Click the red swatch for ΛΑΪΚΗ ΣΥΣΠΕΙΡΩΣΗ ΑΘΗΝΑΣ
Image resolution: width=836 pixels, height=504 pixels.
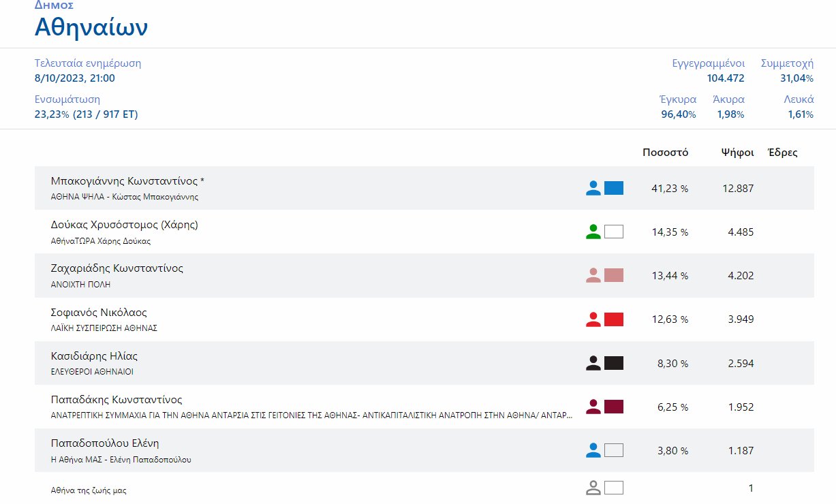(614, 319)
